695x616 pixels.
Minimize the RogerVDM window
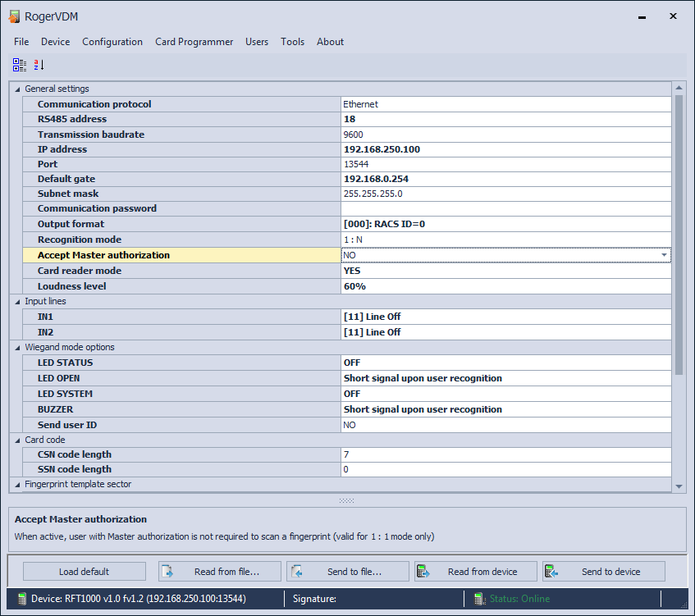642,17
